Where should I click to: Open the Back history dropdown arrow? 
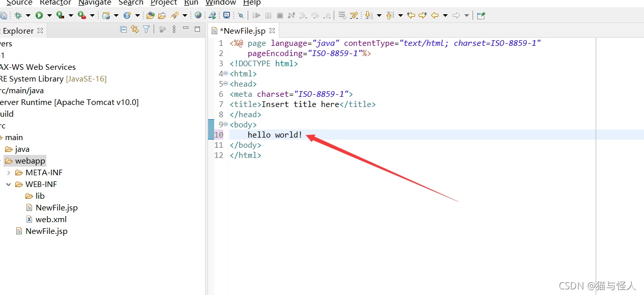[x=445, y=16]
